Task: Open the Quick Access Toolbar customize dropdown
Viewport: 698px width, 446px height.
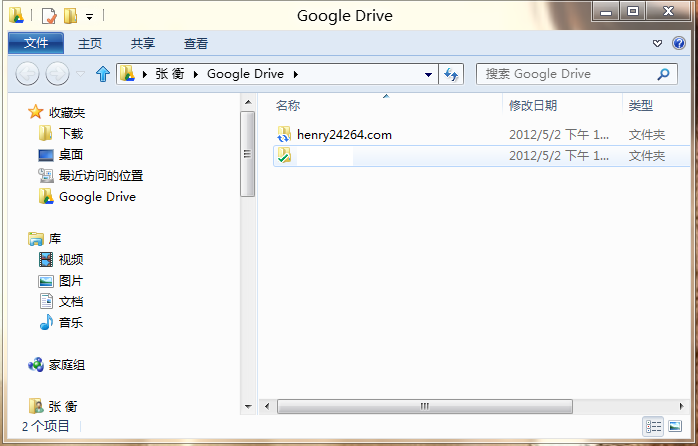Action: 89,17
